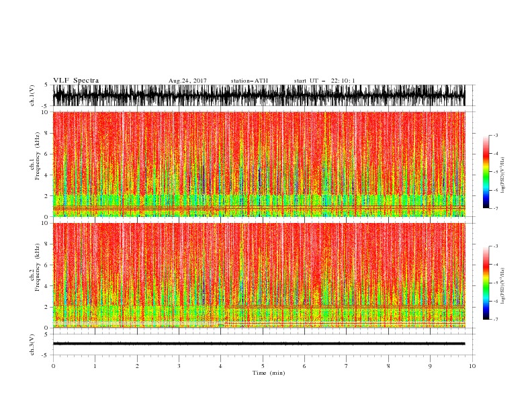
Task: Click the "ch.3(V)" axis label
Action: click(x=32, y=345)
